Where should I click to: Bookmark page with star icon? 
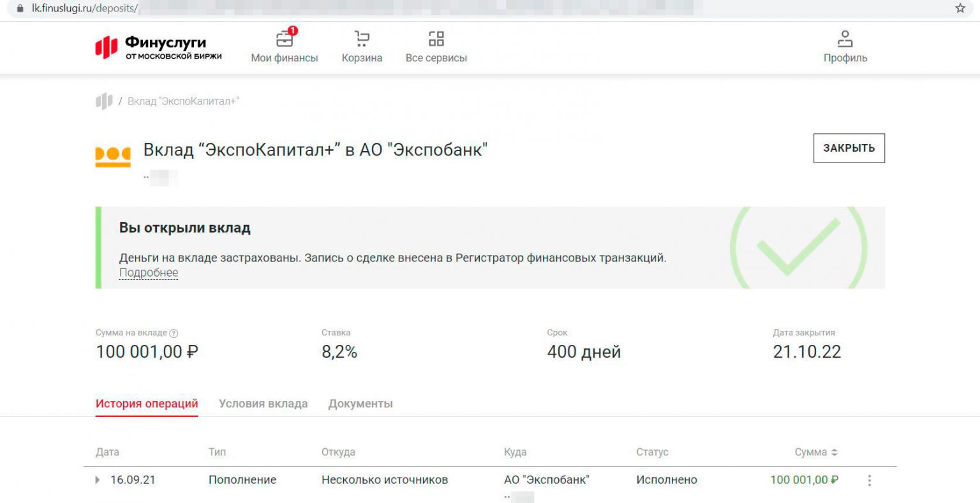click(x=960, y=8)
